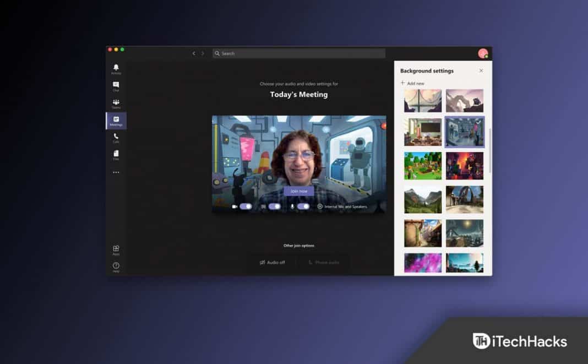Open the audio device settings gear

point(320,206)
